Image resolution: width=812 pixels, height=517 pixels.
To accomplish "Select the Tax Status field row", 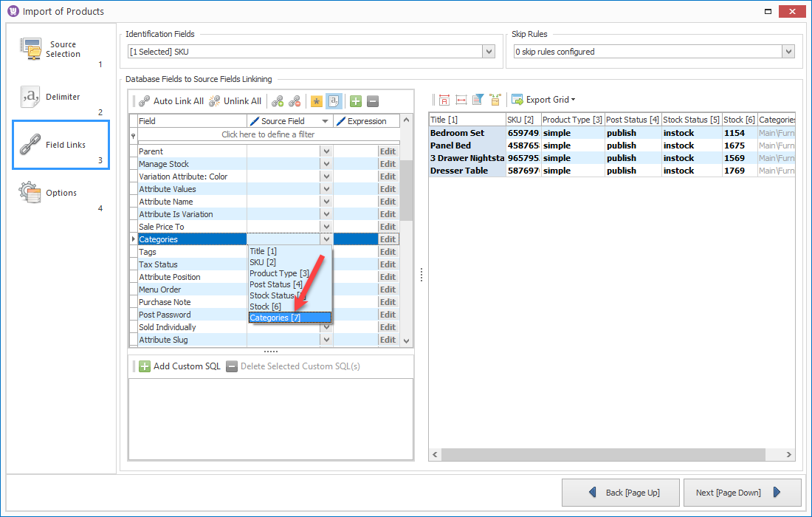I will click(192, 264).
